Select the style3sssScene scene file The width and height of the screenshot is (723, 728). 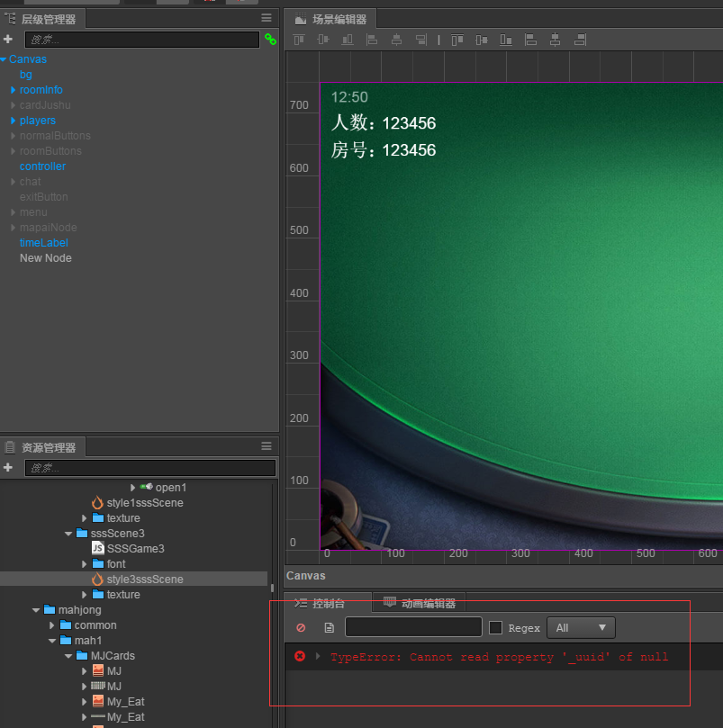click(x=144, y=580)
